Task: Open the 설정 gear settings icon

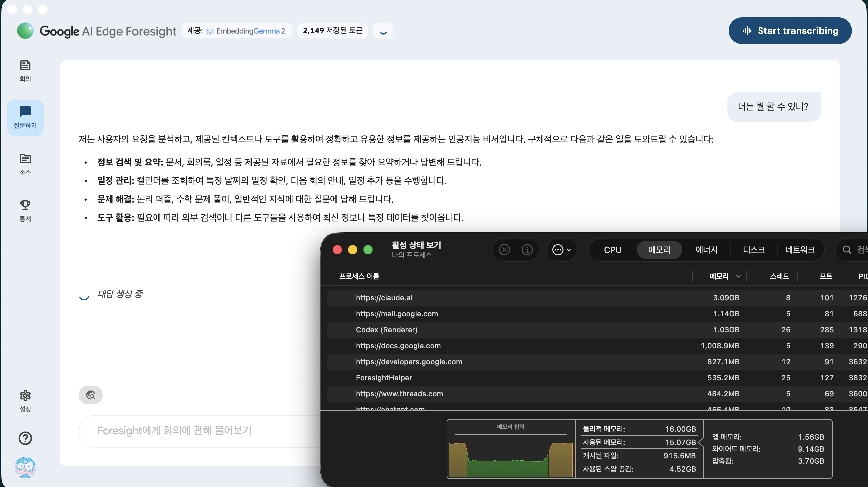Action: pyautogui.click(x=25, y=401)
